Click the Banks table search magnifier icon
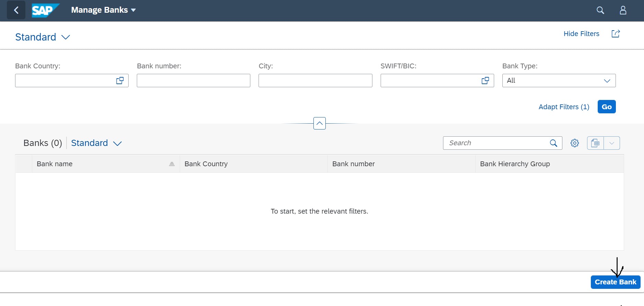The image size is (644, 306). (x=553, y=143)
